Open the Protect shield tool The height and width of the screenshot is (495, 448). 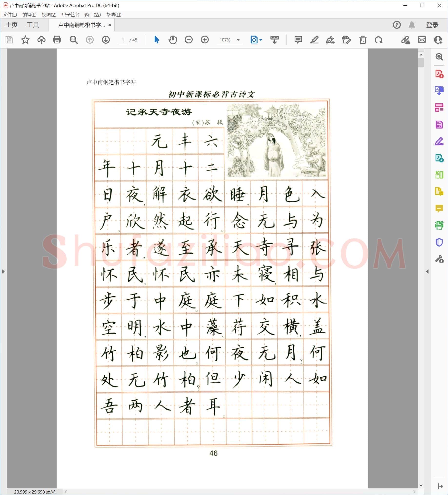tap(439, 242)
